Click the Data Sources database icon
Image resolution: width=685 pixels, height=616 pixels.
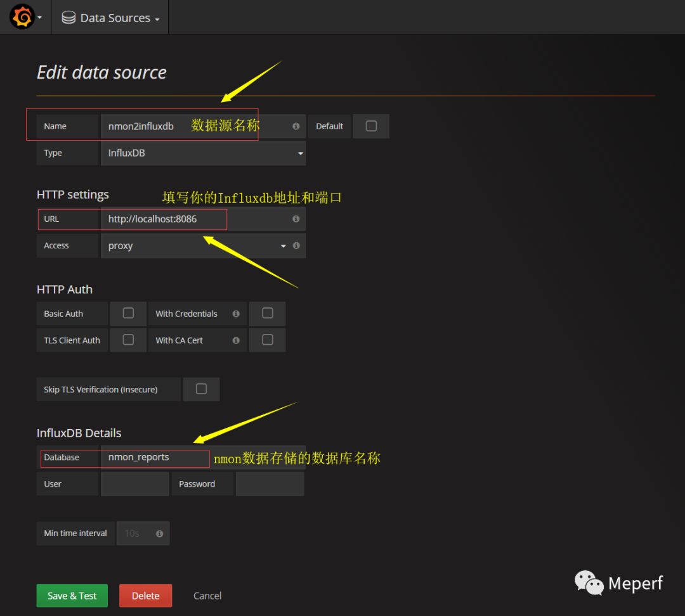(x=68, y=18)
